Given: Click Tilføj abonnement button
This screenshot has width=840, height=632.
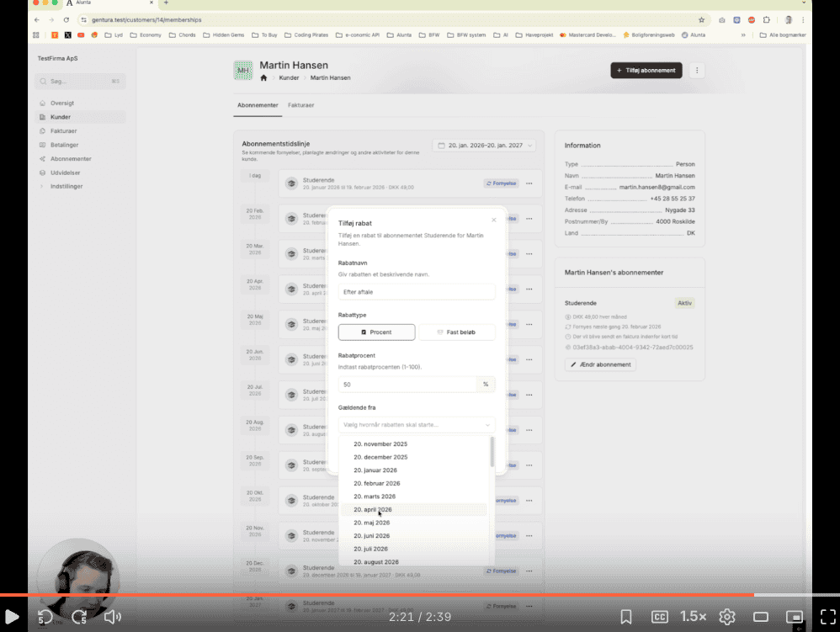Looking at the screenshot, I should click(x=646, y=71).
